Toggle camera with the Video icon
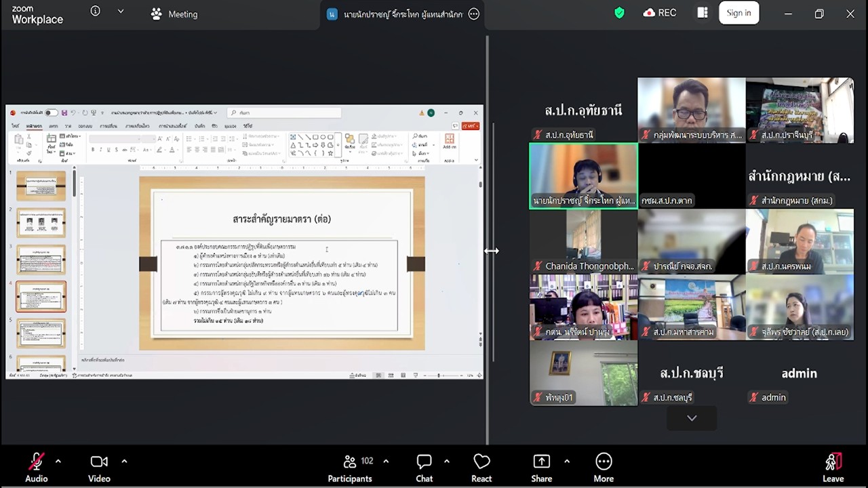The width and height of the screenshot is (868, 488). [x=99, y=462]
